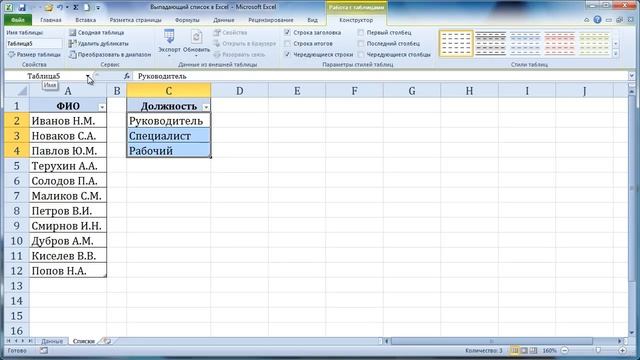
Task: Click cell containing Специалист
Action: point(169,136)
